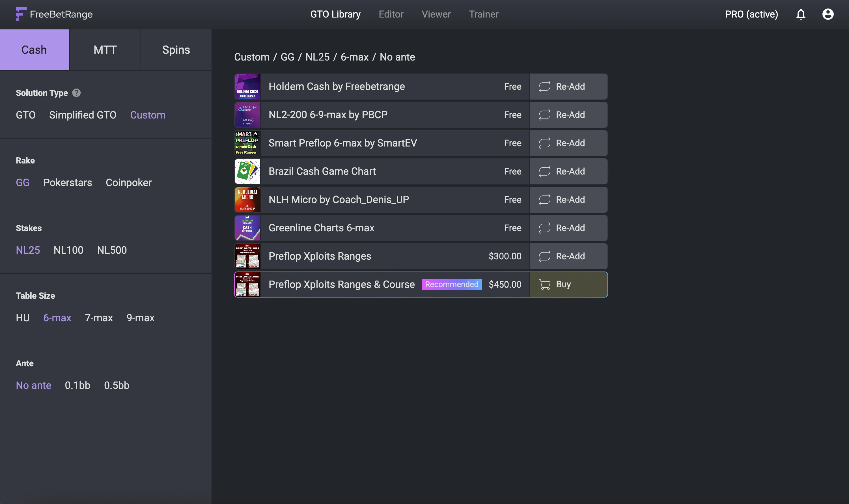Screen dimensions: 849x504
Task: Click Re-Add label in the Holdem Cash row
Action: (x=570, y=86)
